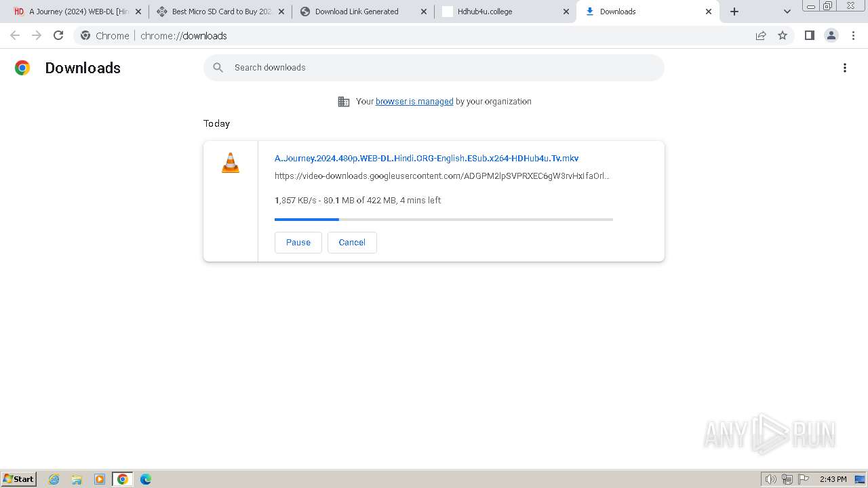This screenshot has height=488, width=868.
Task: Close the Best Micro SD Card tab
Action: (281, 12)
